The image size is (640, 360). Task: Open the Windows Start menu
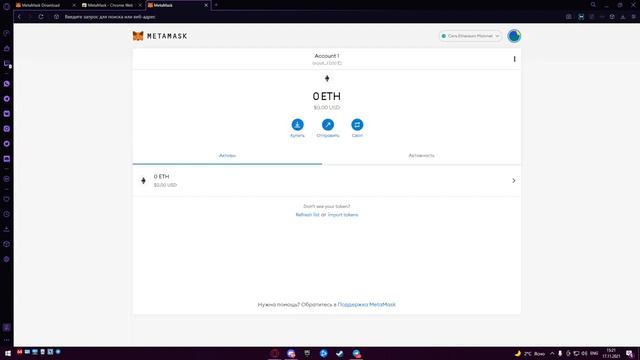pyautogui.click(x=7, y=353)
